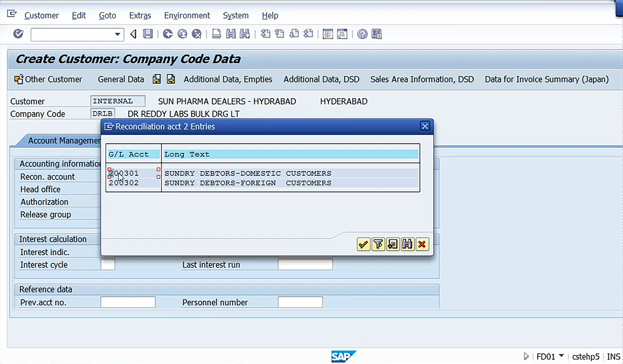Click Additional Data, DSD button
623x364 pixels.
point(322,79)
